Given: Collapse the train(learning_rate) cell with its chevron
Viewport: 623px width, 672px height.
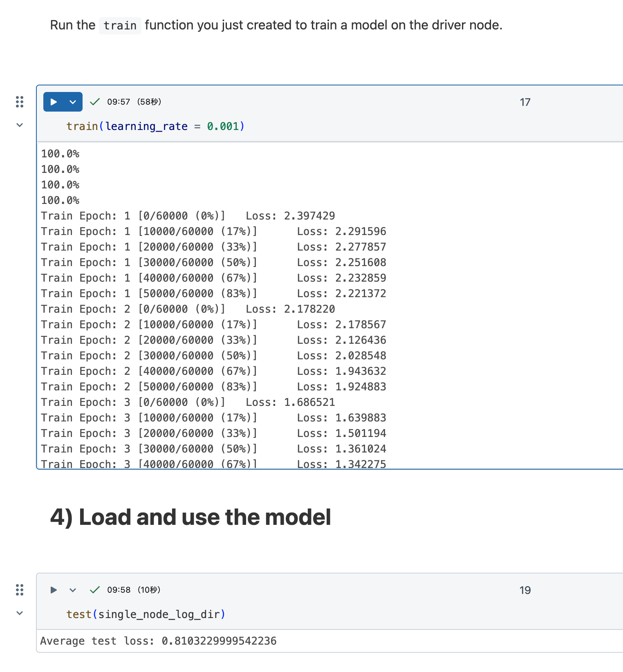Looking at the screenshot, I should pyautogui.click(x=20, y=125).
